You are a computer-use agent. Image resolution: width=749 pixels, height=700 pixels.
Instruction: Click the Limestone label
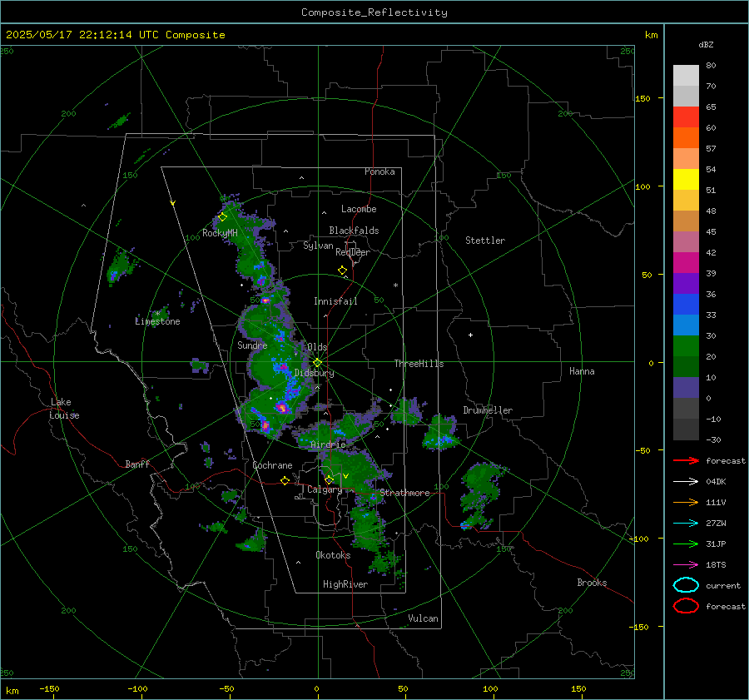tap(157, 321)
